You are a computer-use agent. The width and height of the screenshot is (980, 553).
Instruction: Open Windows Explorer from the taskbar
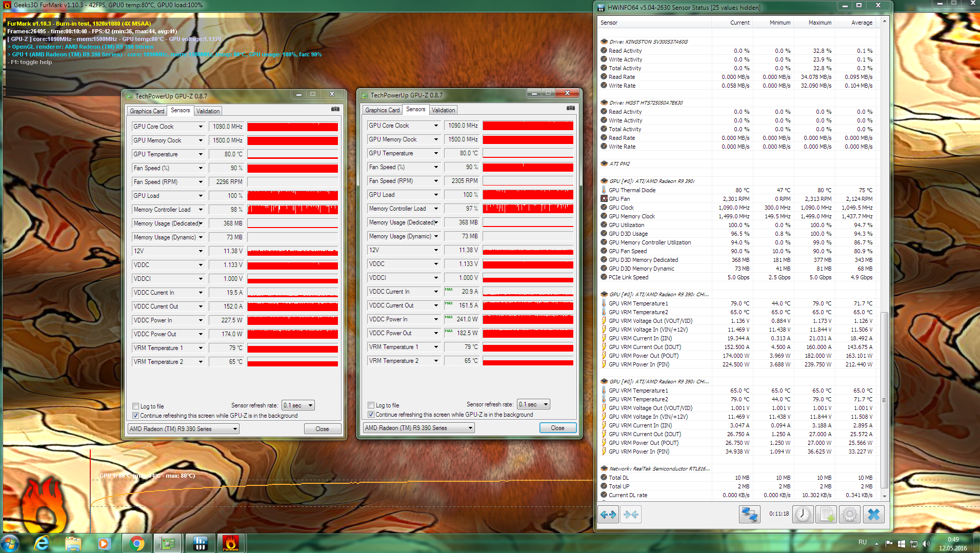73,543
